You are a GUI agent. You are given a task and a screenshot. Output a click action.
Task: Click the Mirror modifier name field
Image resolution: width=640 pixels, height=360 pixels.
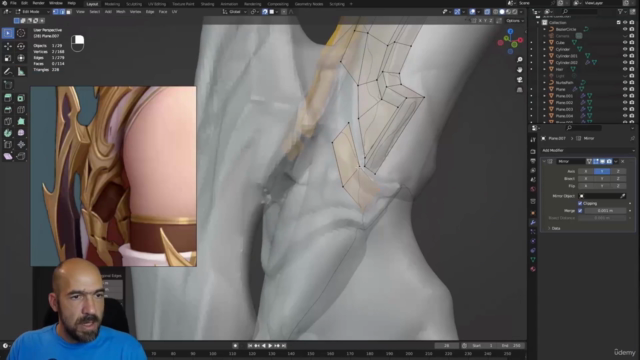pyautogui.click(x=571, y=161)
